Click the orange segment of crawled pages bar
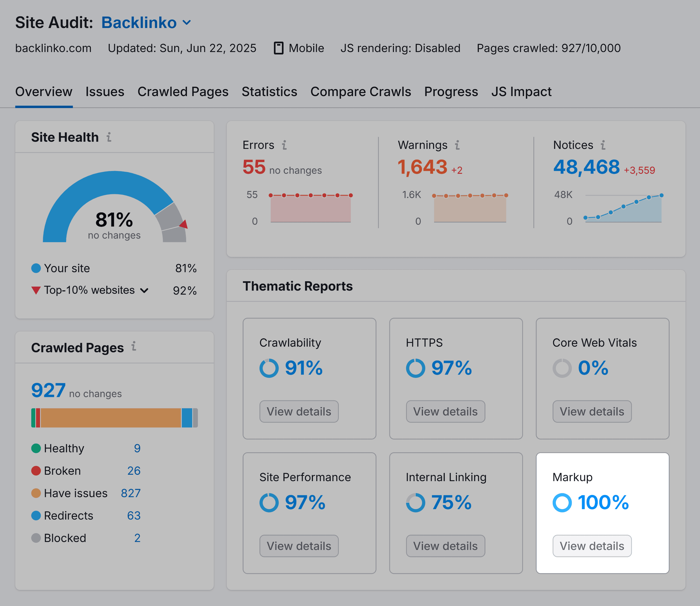Screen dimensions: 700x606 pos(111,418)
